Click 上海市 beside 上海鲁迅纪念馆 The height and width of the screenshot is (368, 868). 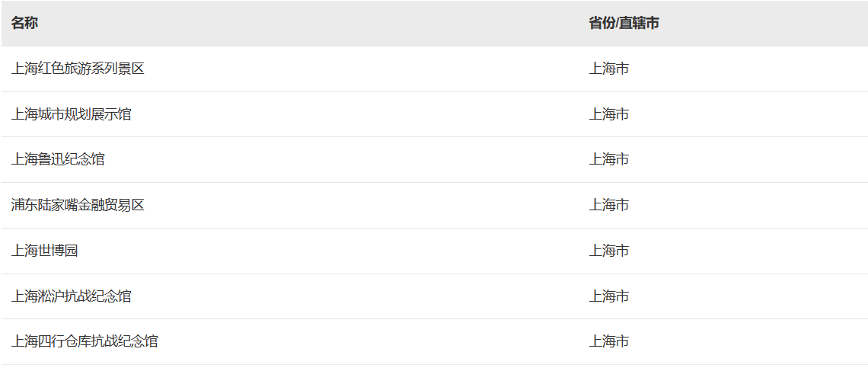point(609,159)
